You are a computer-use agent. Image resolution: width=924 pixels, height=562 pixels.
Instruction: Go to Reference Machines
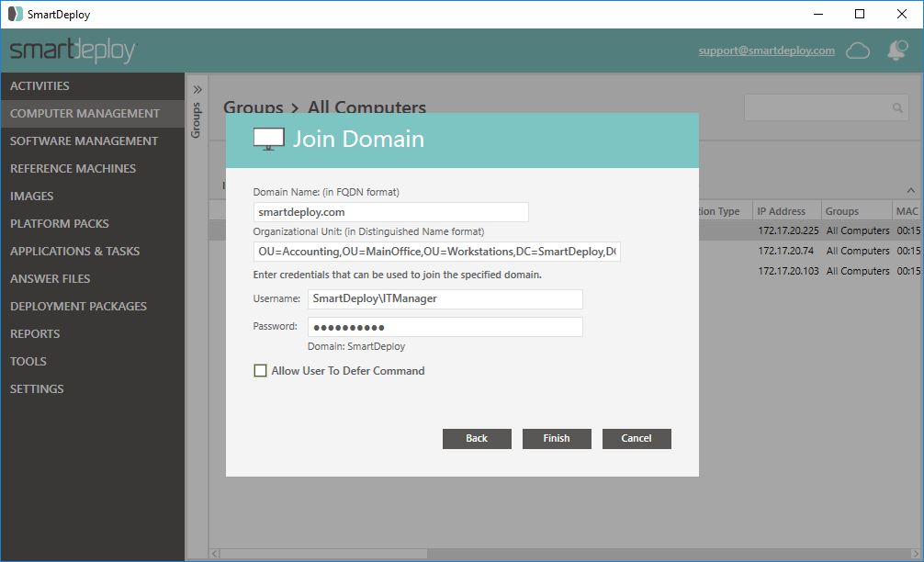(73, 169)
